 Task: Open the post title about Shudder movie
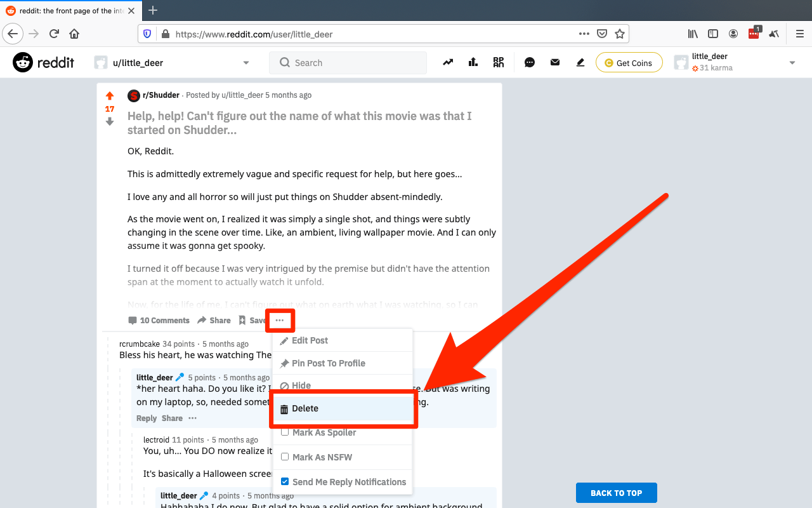click(299, 123)
